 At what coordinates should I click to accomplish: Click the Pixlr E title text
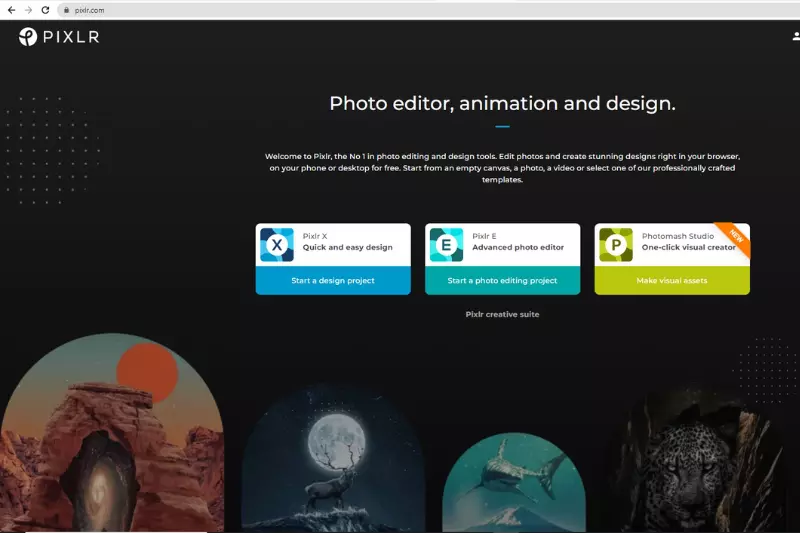(x=484, y=236)
